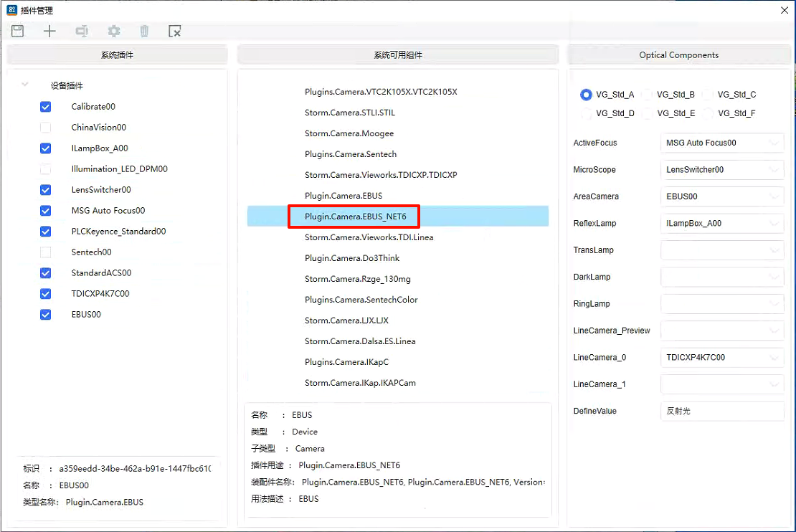The height and width of the screenshot is (532, 796).
Task: Select Plugin.Camera.Do3Think in the component list
Action: click(352, 258)
